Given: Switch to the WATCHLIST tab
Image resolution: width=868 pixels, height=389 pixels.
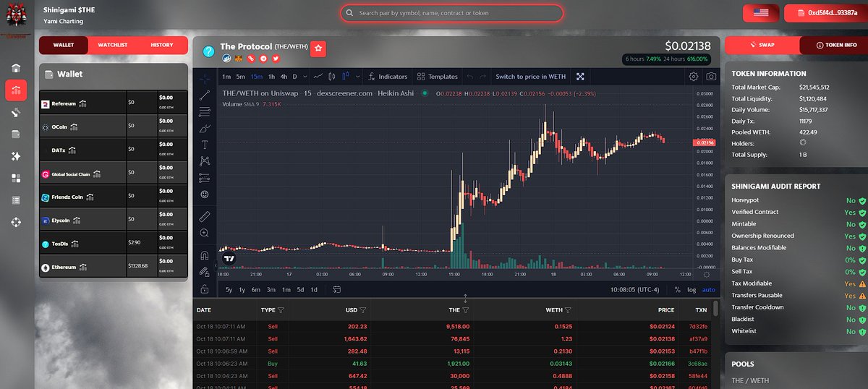Looking at the screenshot, I should (113, 45).
